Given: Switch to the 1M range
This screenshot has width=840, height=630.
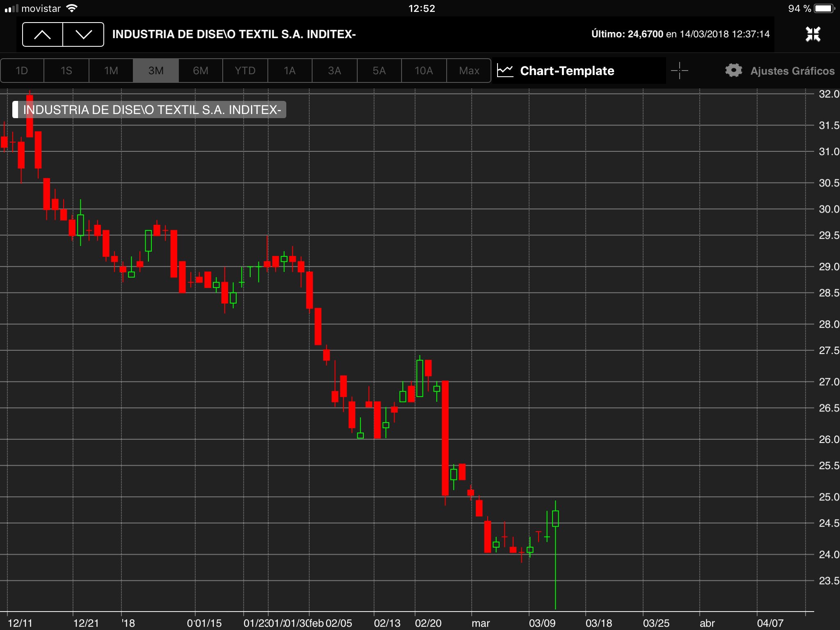Looking at the screenshot, I should coord(111,71).
